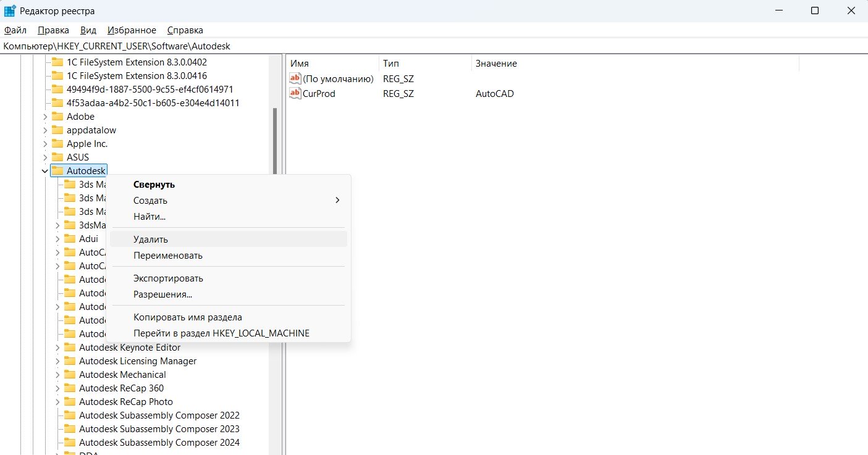
Task: Open the Создать submenu in context menu
Action: point(229,201)
